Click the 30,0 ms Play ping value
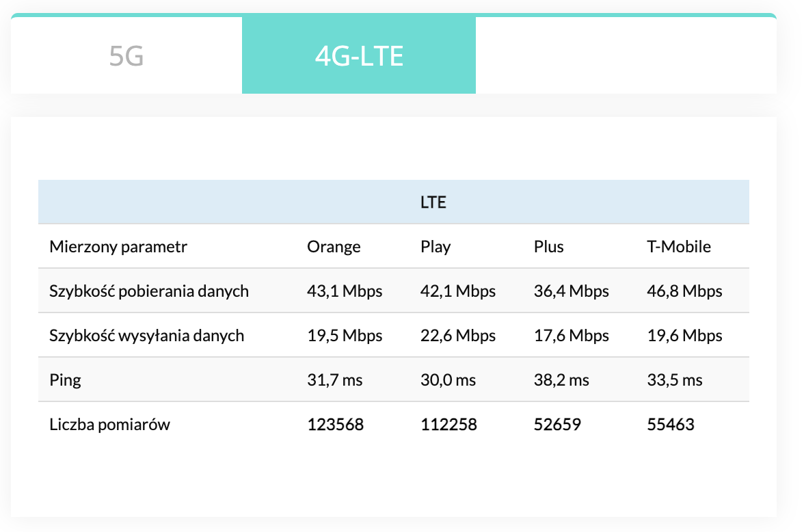Image resolution: width=804 pixels, height=532 pixels. tap(448, 380)
